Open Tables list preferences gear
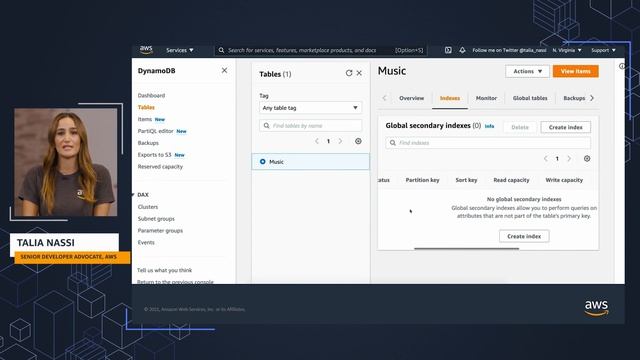Screen dimensions: 640x360 coord(358,141)
